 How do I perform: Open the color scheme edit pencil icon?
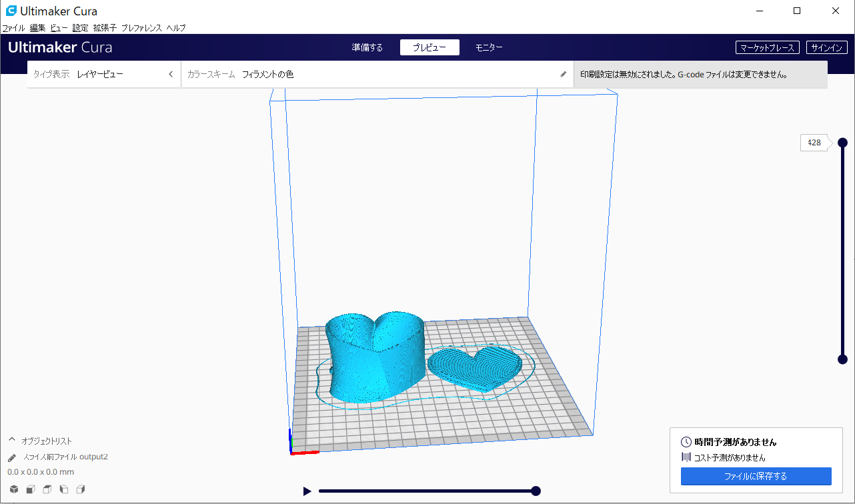click(564, 74)
